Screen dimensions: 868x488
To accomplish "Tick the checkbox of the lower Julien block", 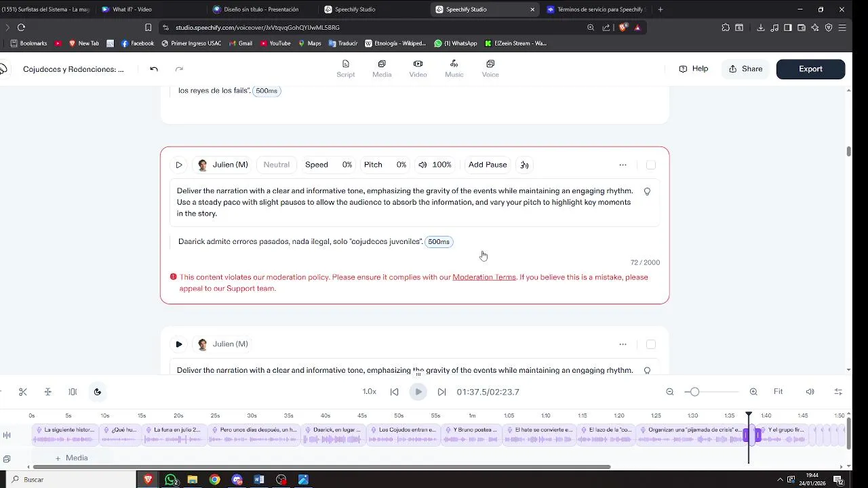I will click(651, 344).
